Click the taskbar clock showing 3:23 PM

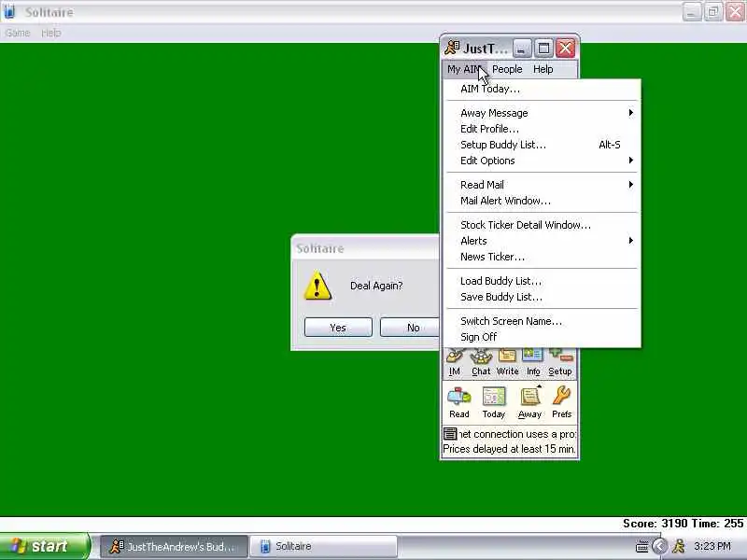(712, 546)
